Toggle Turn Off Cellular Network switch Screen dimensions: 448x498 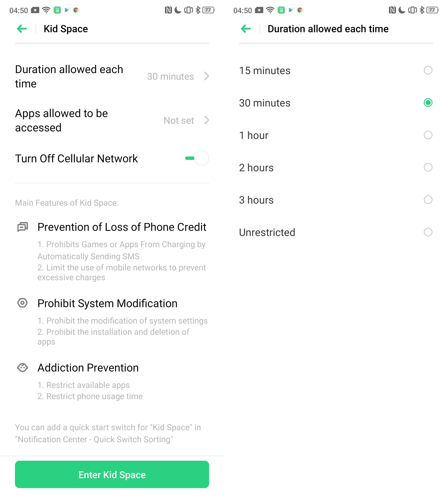pyautogui.click(x=197, y=158)
